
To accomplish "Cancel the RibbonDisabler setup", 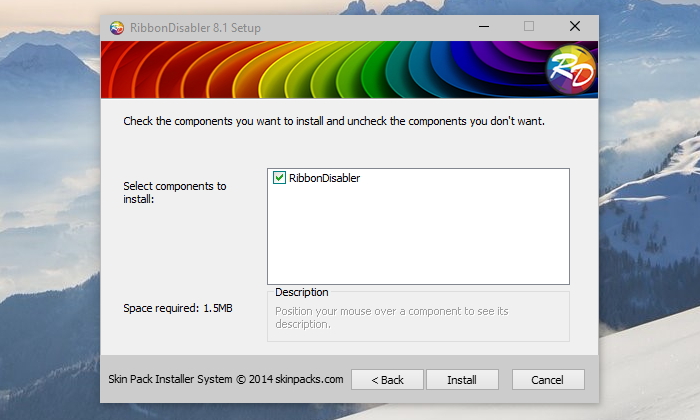I will [x=548, y=380].
